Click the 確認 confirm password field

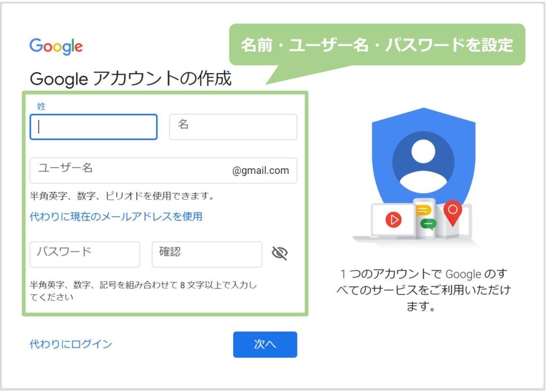point(207,255)
